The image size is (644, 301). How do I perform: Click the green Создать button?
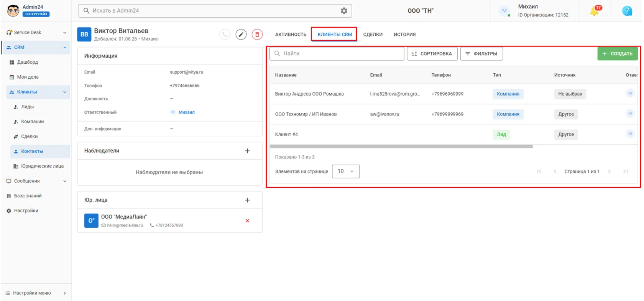coord(617,54)
